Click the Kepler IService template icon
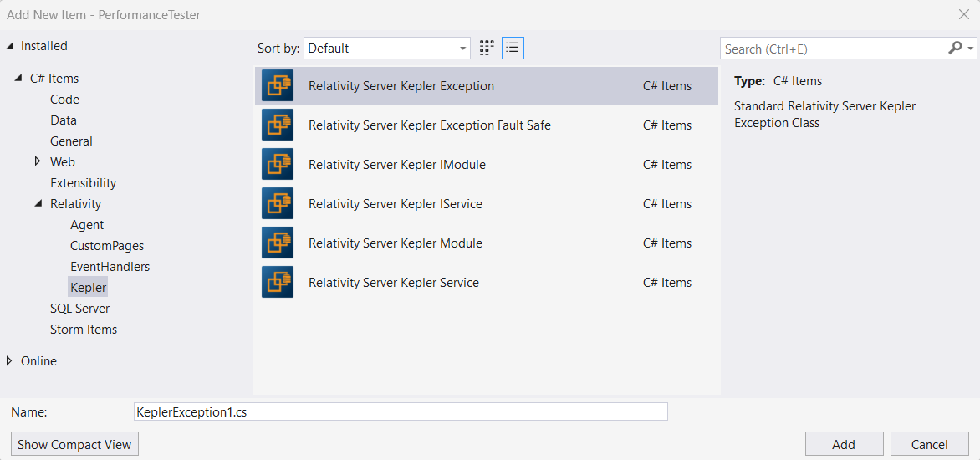This screenshot has height=460, width=980. click(278, 204)
